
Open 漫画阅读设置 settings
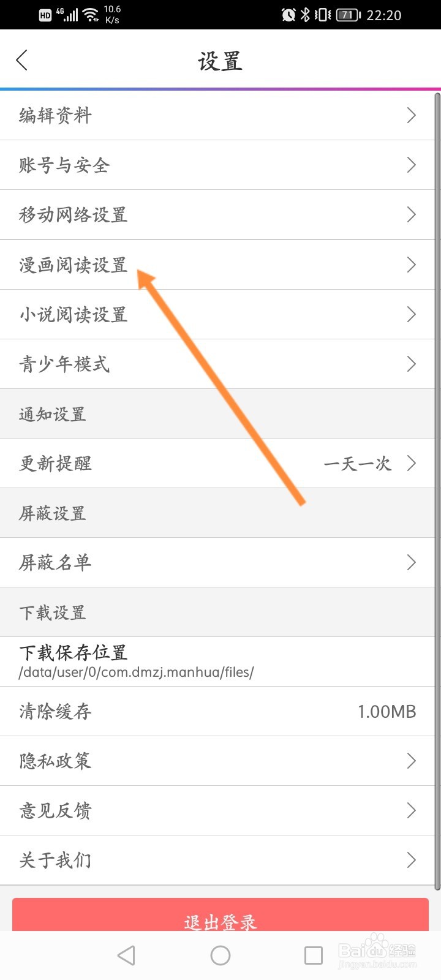[217, 265]
